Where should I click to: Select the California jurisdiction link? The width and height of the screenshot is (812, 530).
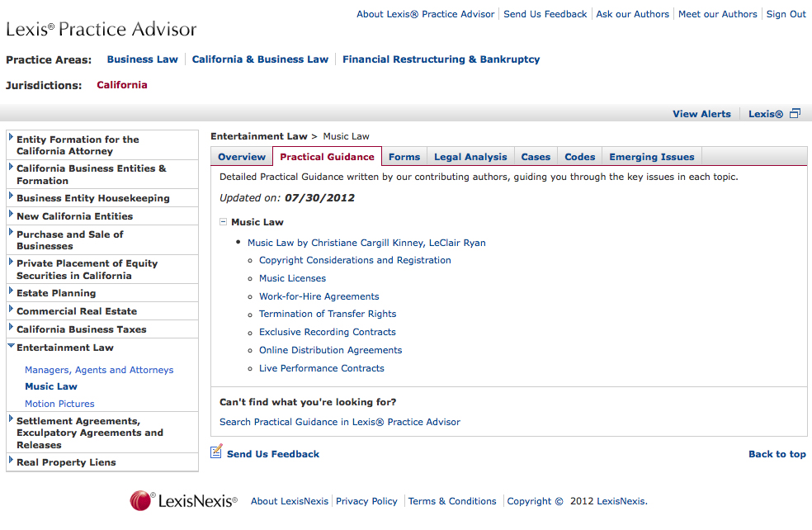point(121,84)
